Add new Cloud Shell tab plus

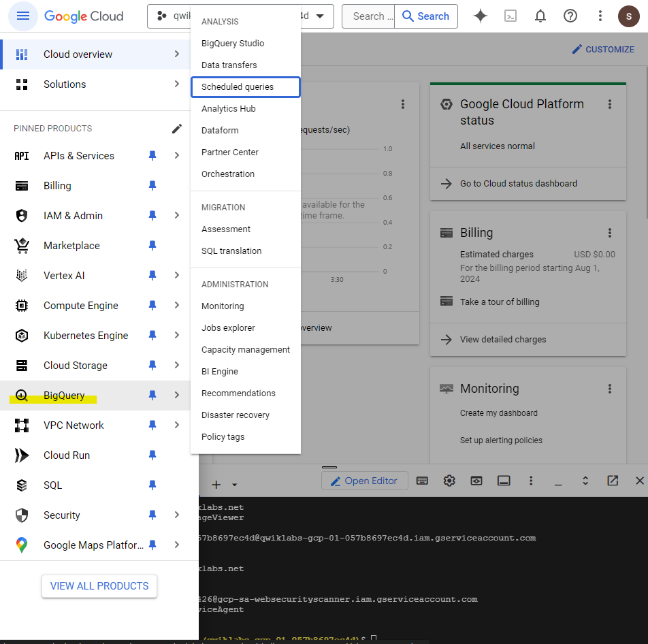coord(216,485)
